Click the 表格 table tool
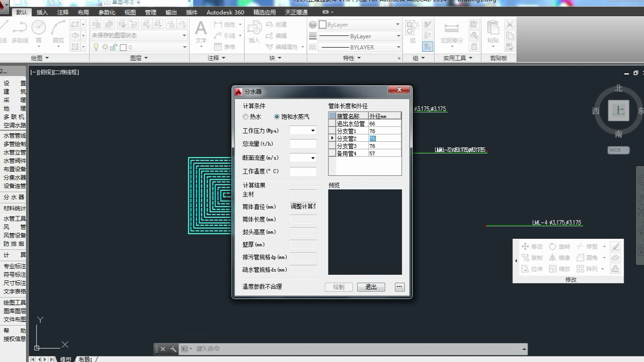Viewport: 644px width, 362px height. click(x=225, y=47)
